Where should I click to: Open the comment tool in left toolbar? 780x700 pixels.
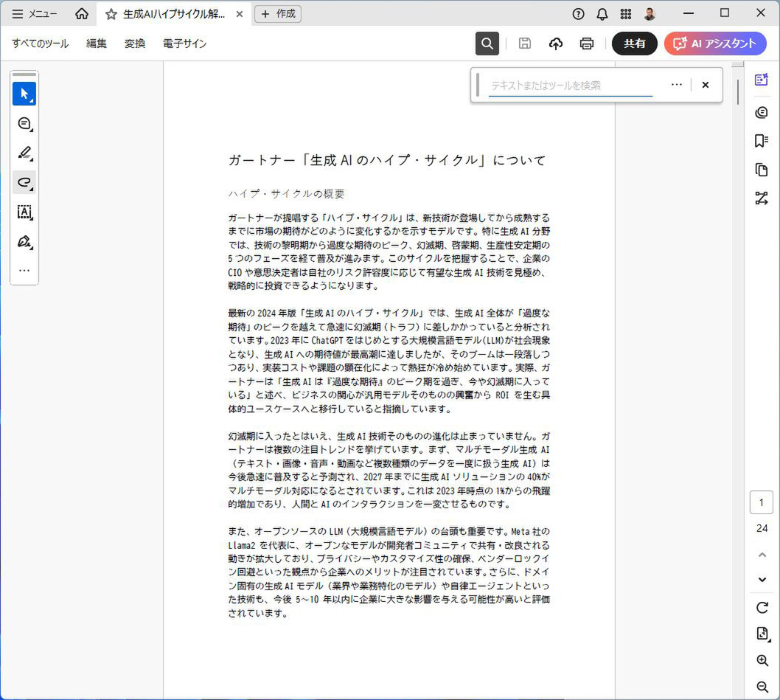click(24, 123)
